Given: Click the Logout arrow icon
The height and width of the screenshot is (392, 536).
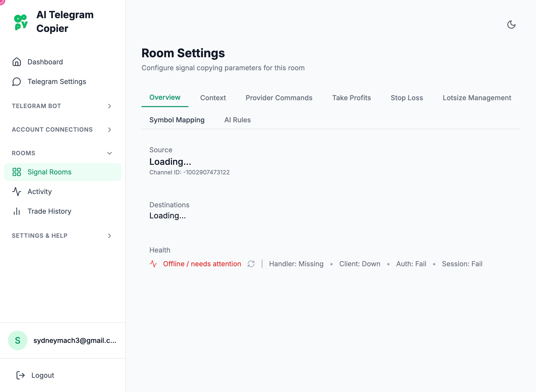Looking at the screenshot, I should point(21,375).
